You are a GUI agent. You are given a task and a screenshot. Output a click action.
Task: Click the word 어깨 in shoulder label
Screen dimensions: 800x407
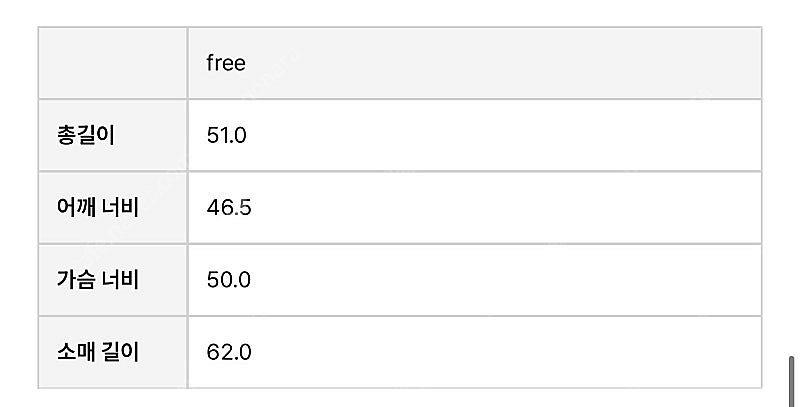[77, 207]
